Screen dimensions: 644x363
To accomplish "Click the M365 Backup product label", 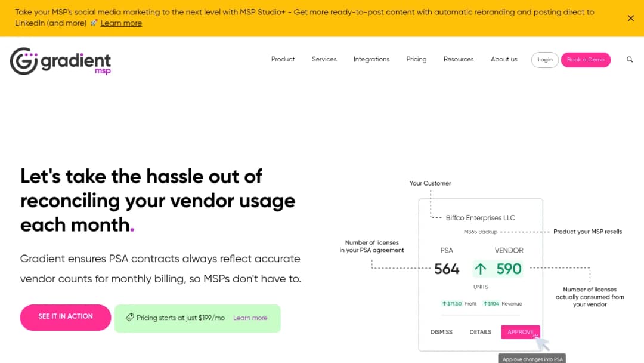I will point(481,232).
